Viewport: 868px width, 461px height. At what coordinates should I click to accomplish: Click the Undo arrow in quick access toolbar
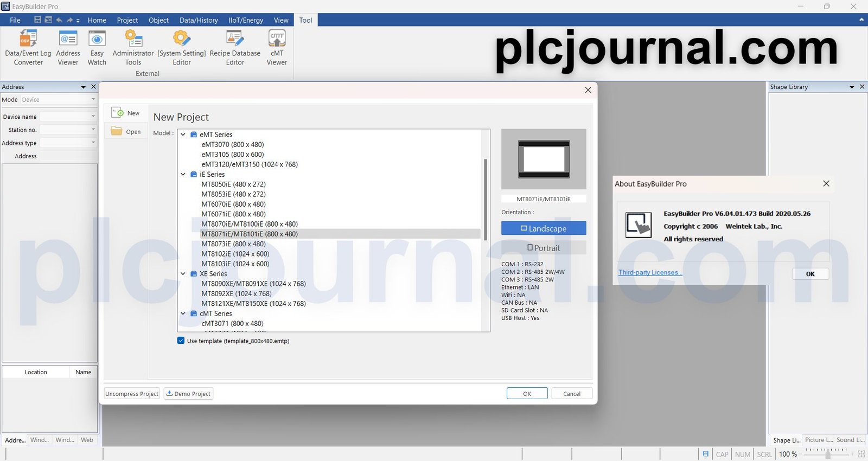59,20
